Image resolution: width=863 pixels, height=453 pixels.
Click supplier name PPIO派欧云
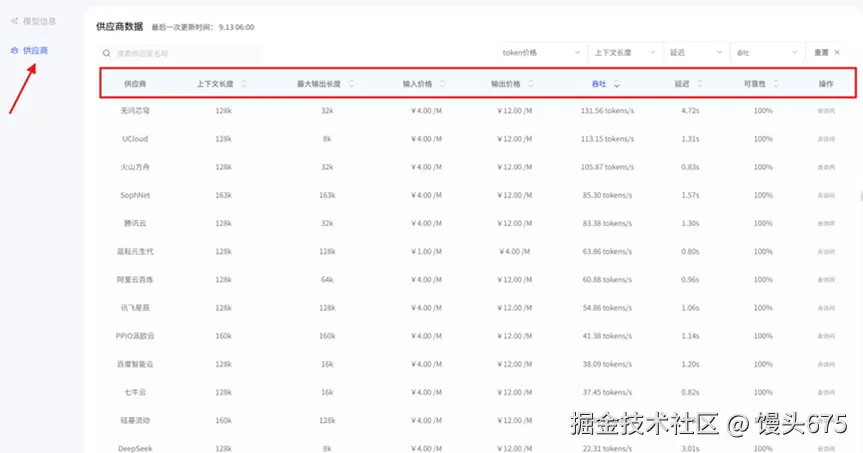click(135, 336)
